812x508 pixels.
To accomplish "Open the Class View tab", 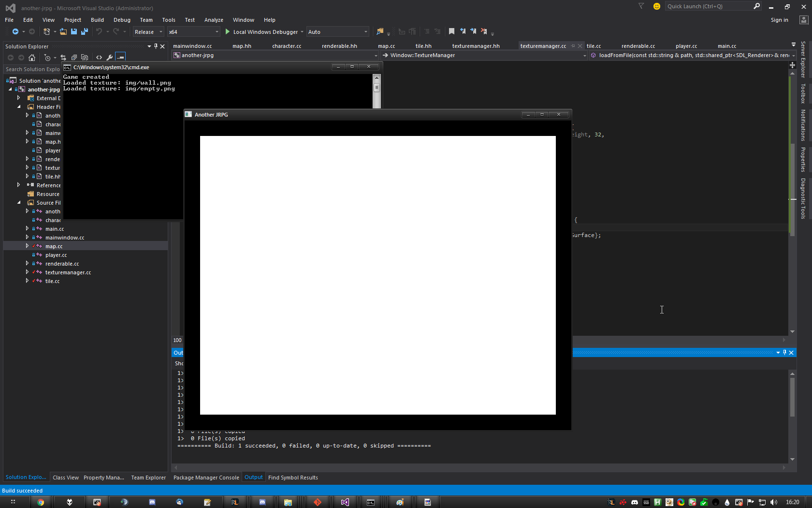I will coord(66,478).
